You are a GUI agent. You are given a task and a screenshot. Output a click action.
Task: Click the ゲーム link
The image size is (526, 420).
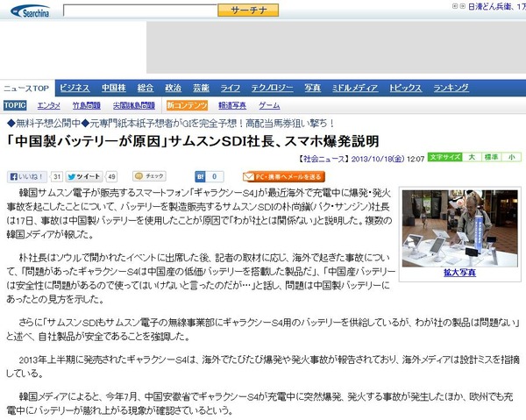point(269,106)
